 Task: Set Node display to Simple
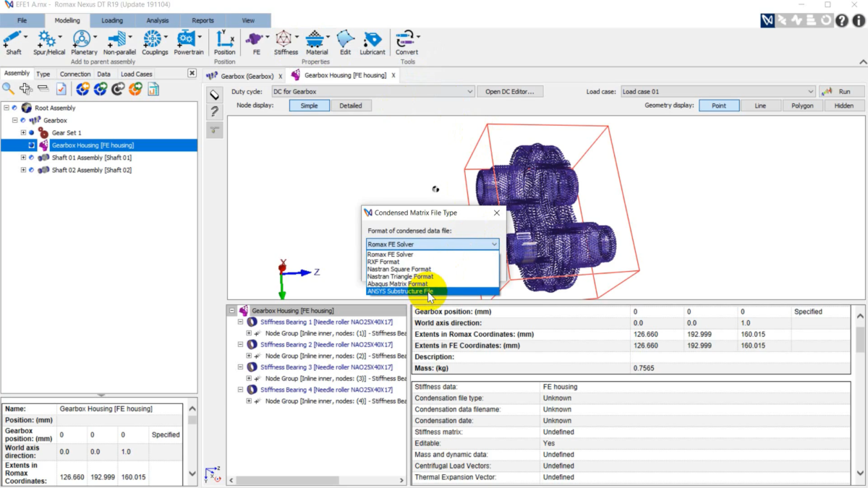pyautogui.click(x=309, y=106)
